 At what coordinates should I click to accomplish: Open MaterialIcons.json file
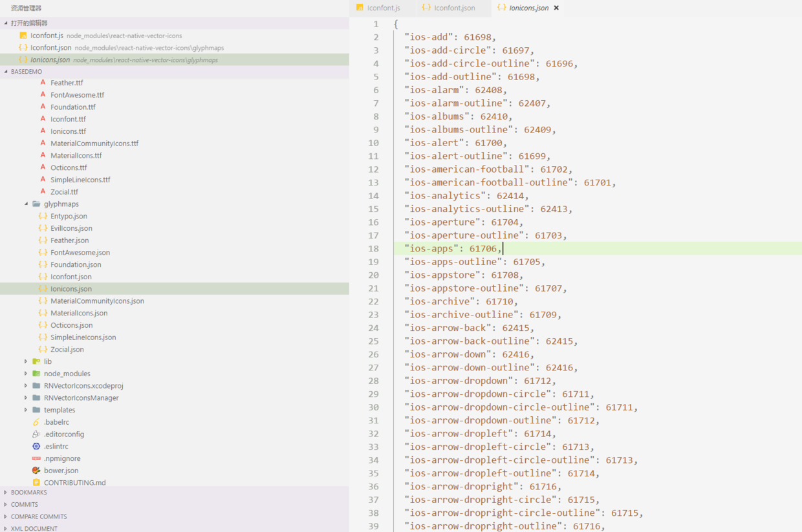click(x=79, y=314)
